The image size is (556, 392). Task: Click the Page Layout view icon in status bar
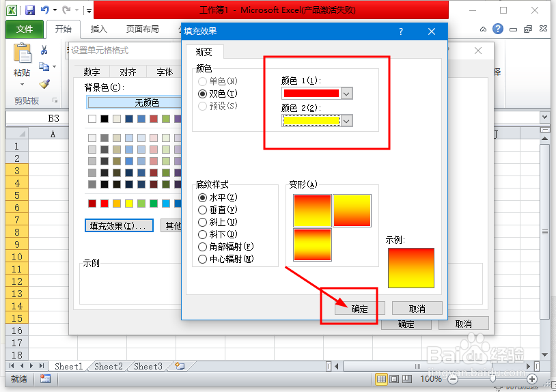click(x=394, y=379)
